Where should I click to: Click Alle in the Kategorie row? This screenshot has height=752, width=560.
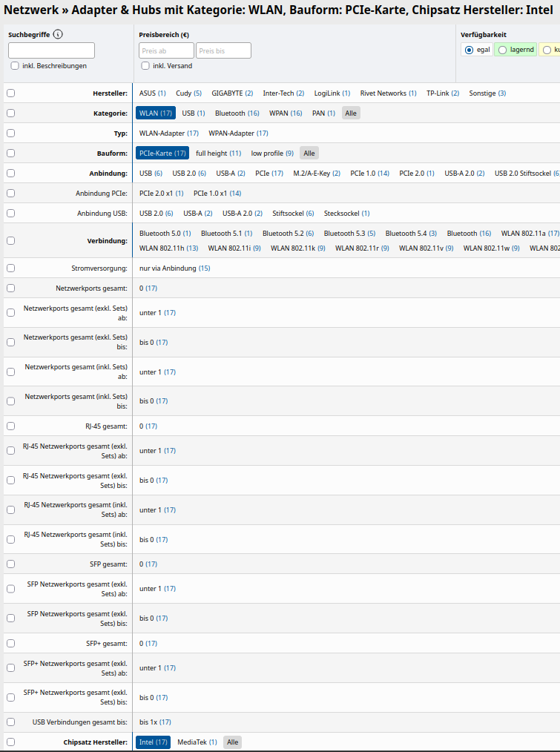click(351, 113)
